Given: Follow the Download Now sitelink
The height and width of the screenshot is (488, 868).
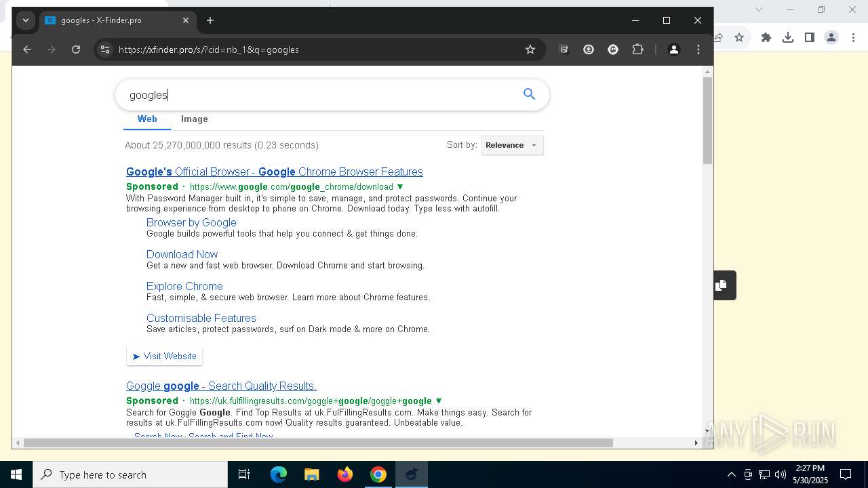Looking at the screenshot, I should pyautogui.click(x=182, y=254).
